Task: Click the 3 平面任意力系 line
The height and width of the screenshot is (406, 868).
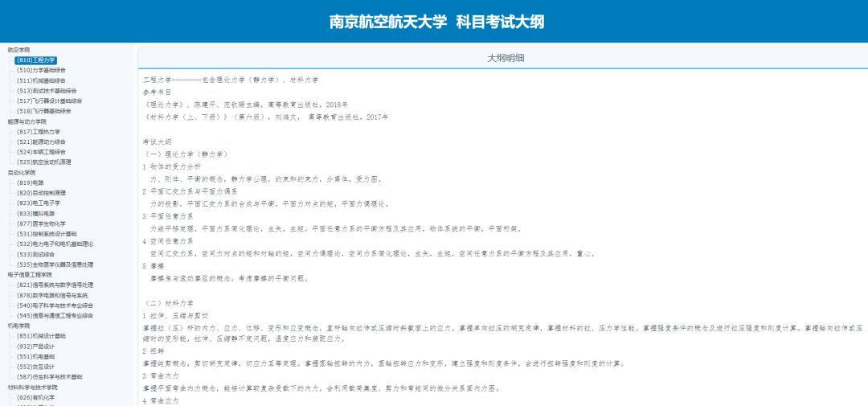Action: (x=168, y=216)
